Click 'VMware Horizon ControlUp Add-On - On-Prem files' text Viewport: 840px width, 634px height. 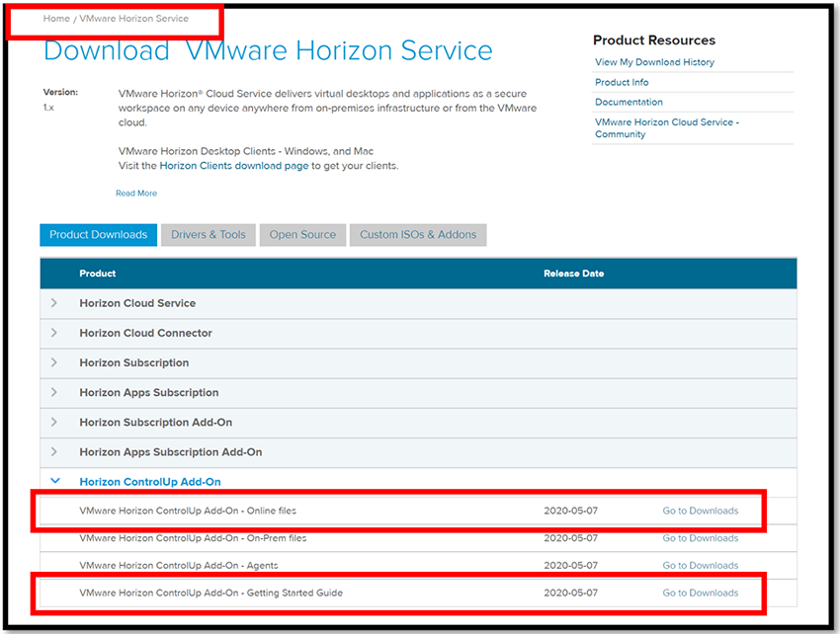coord(193,538)
